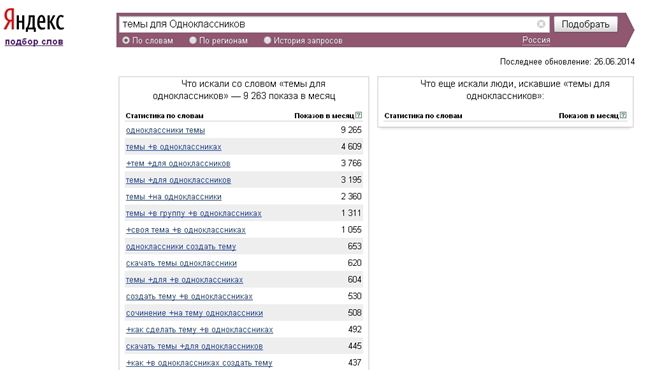Open the Яндекс logo home page

click(34, 20)
